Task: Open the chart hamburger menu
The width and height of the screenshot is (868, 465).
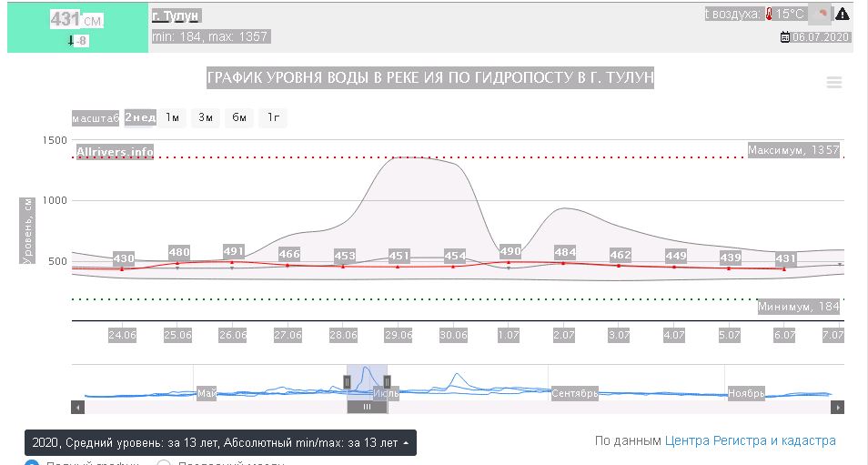Action: 834,83
